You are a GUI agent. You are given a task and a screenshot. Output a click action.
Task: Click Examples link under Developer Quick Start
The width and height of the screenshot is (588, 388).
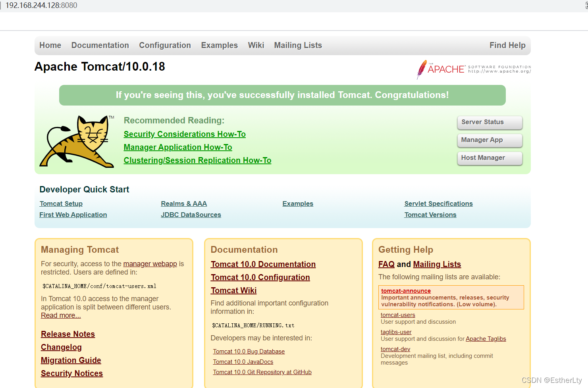click(x=298, y=204)
